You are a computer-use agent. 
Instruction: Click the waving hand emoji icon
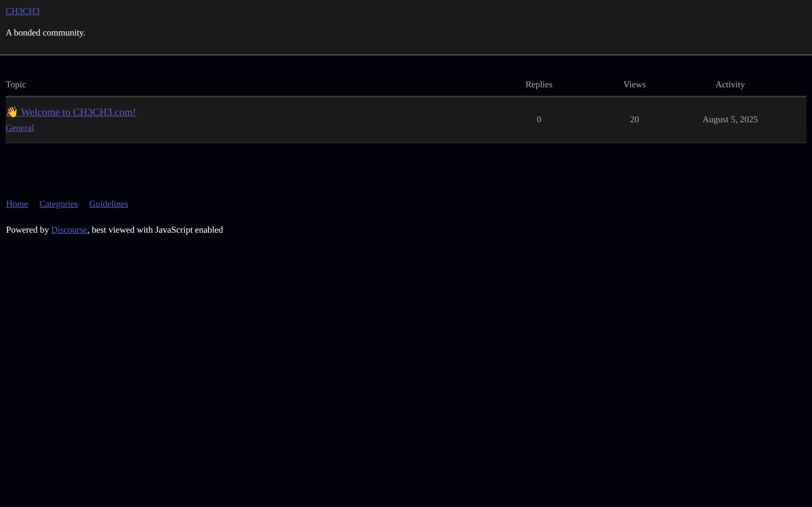coord(12,112)
